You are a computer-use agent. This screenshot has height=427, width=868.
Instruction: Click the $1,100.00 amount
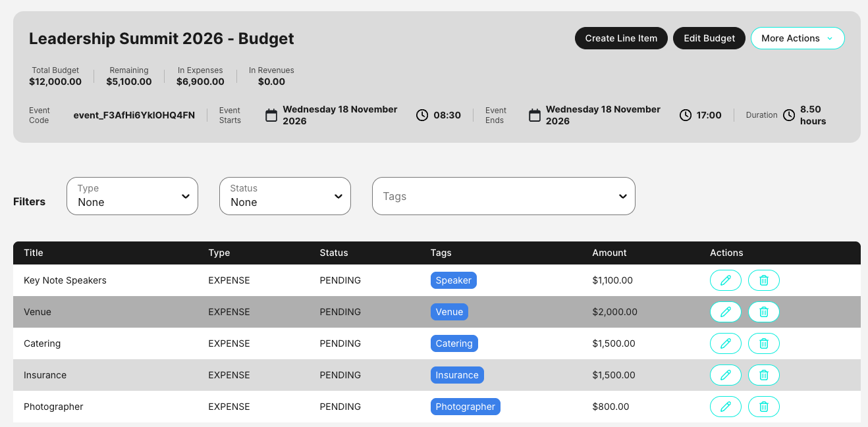(x=612, y=280)
